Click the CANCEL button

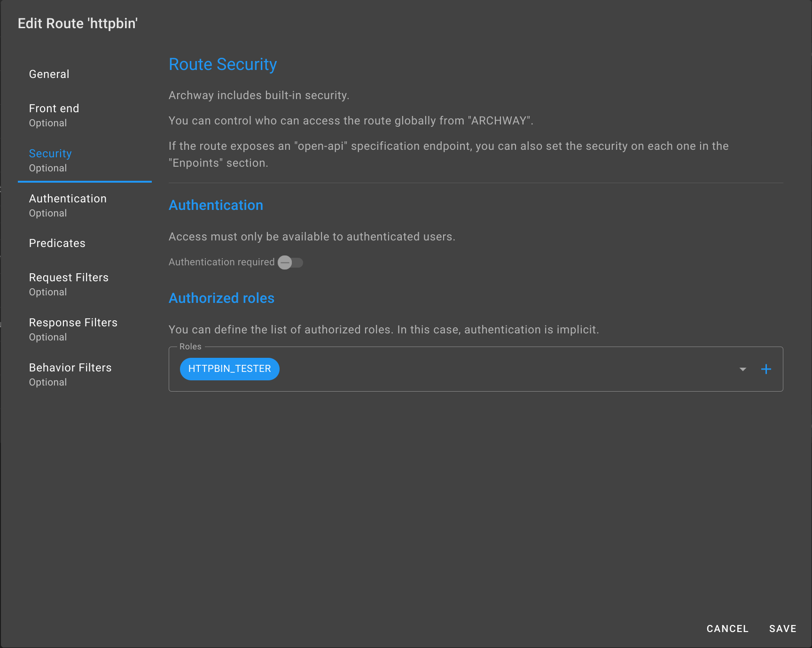click(x=727, y=629)
